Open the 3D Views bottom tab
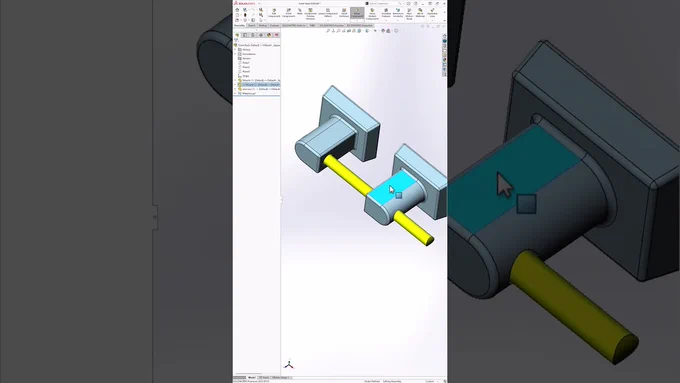680x383 pixels. [x=263, y=377]
